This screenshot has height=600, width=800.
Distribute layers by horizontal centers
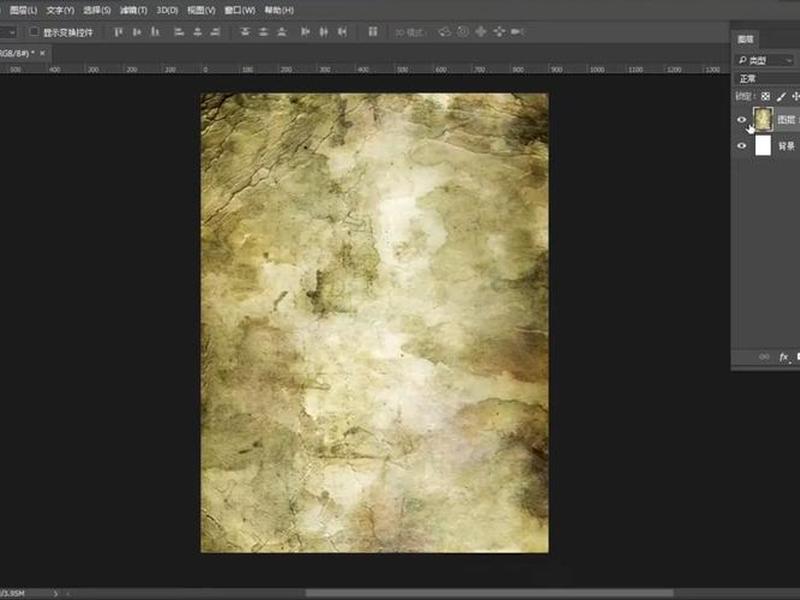click(x=323, y=32)
